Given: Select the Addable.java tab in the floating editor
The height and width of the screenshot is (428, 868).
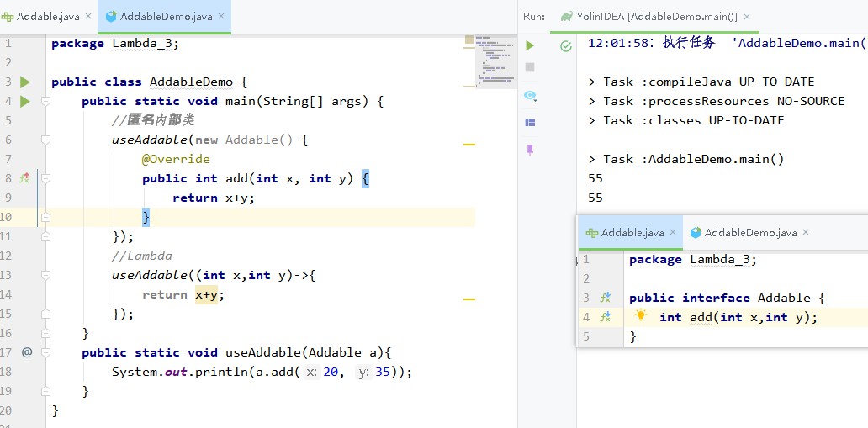Looking at the screenshot, I should [x=632, y=233].
